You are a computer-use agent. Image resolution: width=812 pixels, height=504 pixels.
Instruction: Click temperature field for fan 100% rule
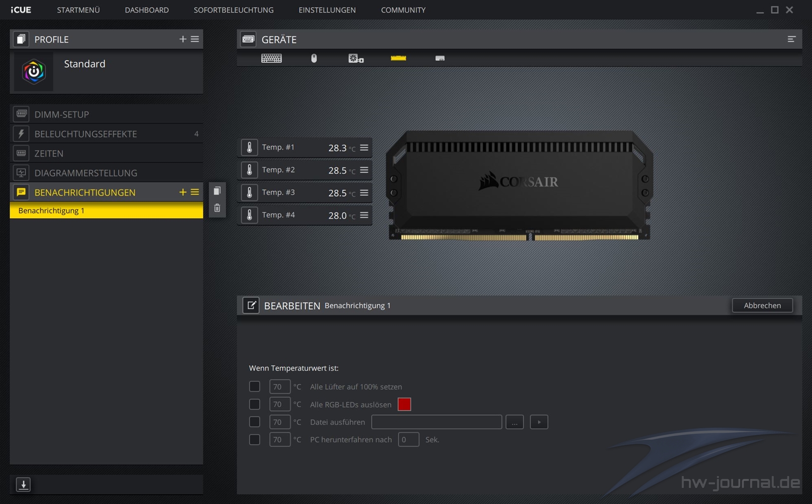(280, 386)
